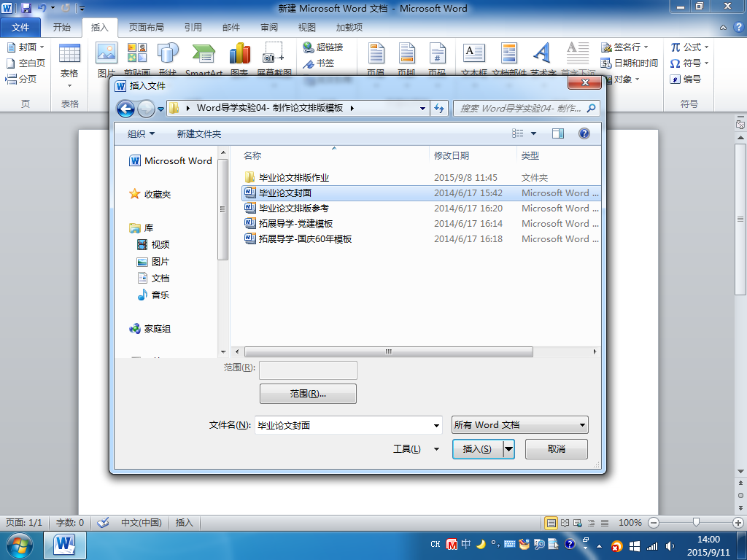The height and width of the screenshot is (560, 747).
Task: Open Clip Art from the ribbon
Action: point(137,52)
